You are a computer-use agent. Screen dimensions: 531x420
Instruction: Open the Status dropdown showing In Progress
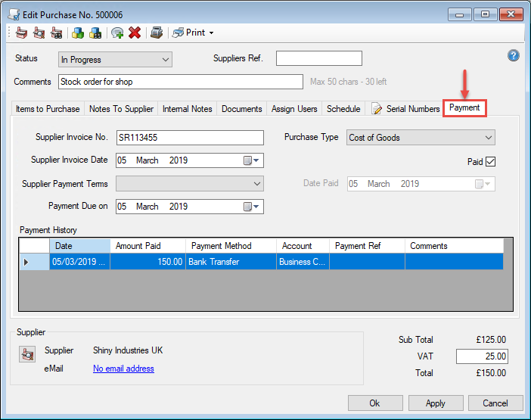click(115, 60)
